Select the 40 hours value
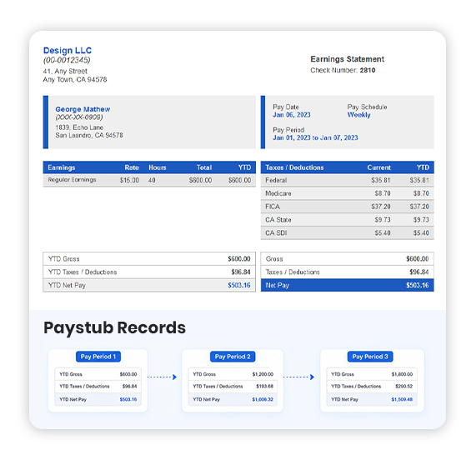476x455 pixels. tap(152, 180)
